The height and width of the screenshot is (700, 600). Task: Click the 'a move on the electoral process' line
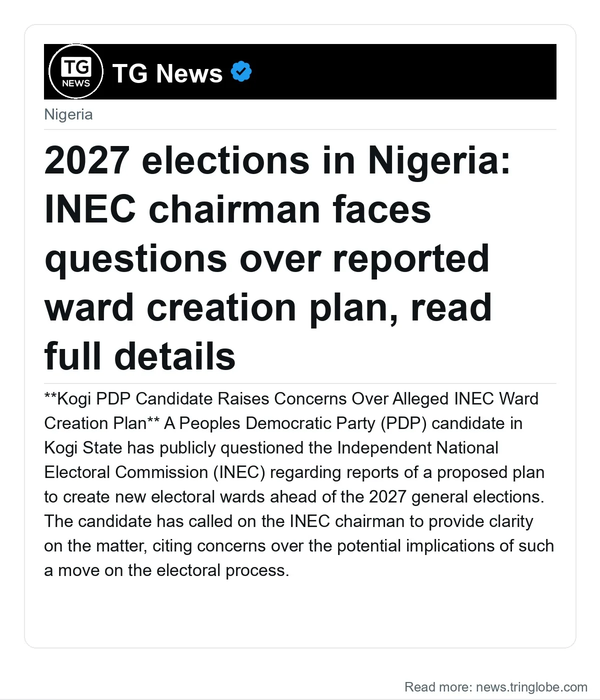[x=166, y=570]
